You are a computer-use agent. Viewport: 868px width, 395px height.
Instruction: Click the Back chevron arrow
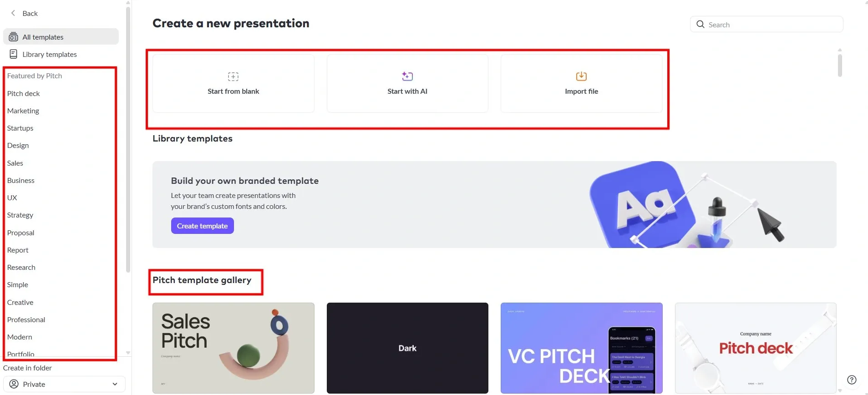click(13, 13)
